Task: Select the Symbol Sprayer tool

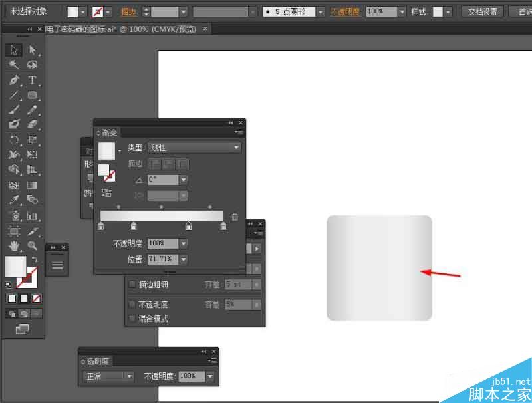Action: (14, 215)
